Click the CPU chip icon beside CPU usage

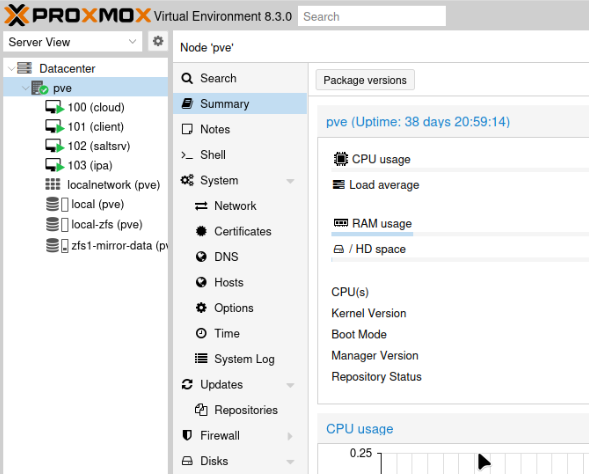pos(341,159)
